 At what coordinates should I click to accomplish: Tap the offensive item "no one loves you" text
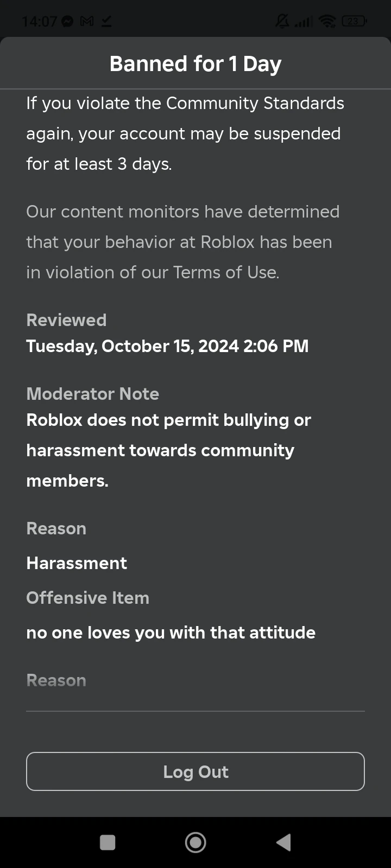(x=171, y=633)
